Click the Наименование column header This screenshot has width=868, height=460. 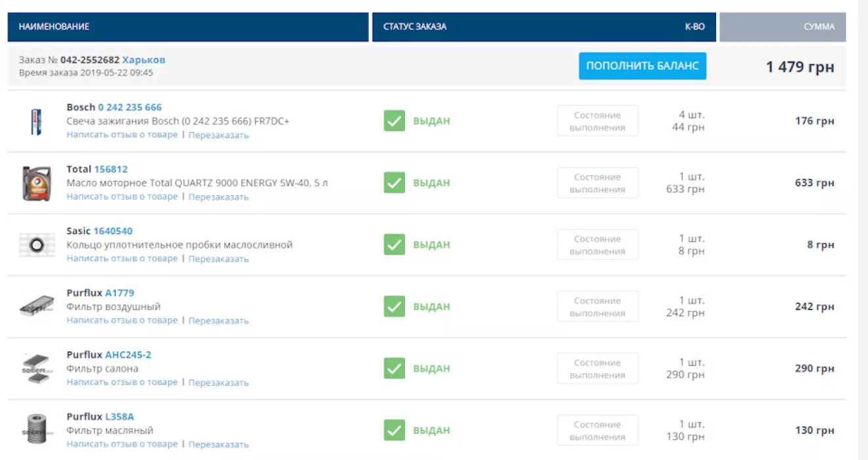[54, 27]
